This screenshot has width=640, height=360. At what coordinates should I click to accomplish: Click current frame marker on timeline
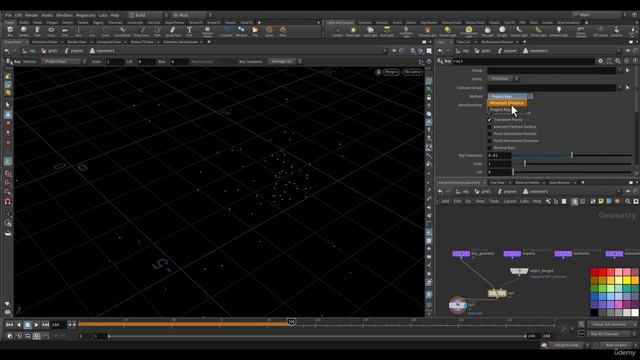click(291, 322)
